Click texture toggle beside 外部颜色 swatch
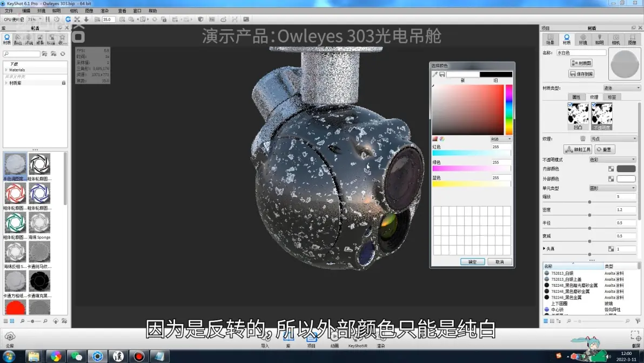The height and width of the screenshot is (363, 644). click(611, 179)
